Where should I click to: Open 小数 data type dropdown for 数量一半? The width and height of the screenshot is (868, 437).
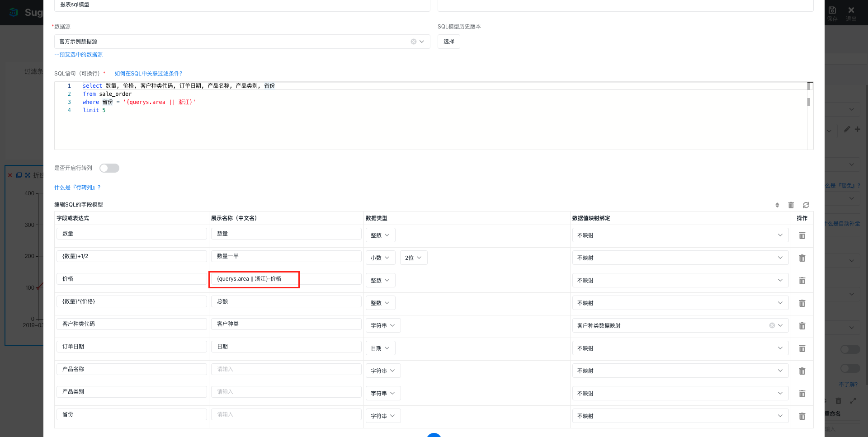[380, 258]
